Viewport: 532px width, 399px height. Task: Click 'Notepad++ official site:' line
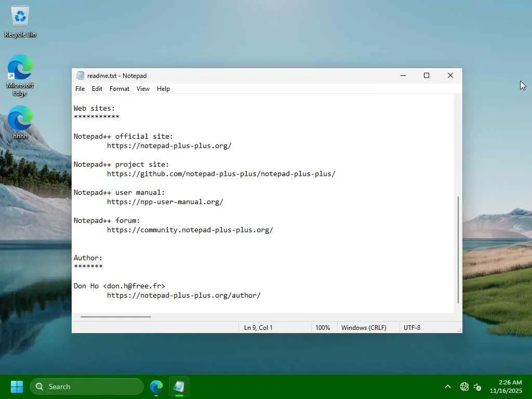point(123,137)
